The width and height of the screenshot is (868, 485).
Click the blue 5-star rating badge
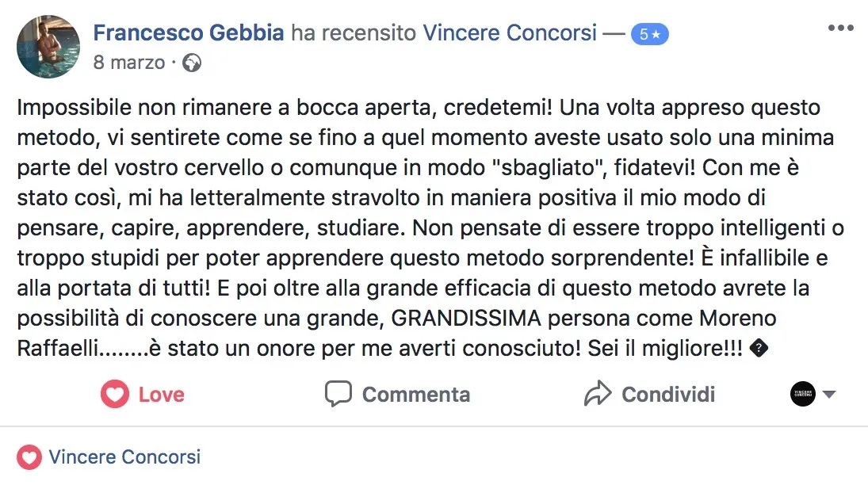coord(650,34)
